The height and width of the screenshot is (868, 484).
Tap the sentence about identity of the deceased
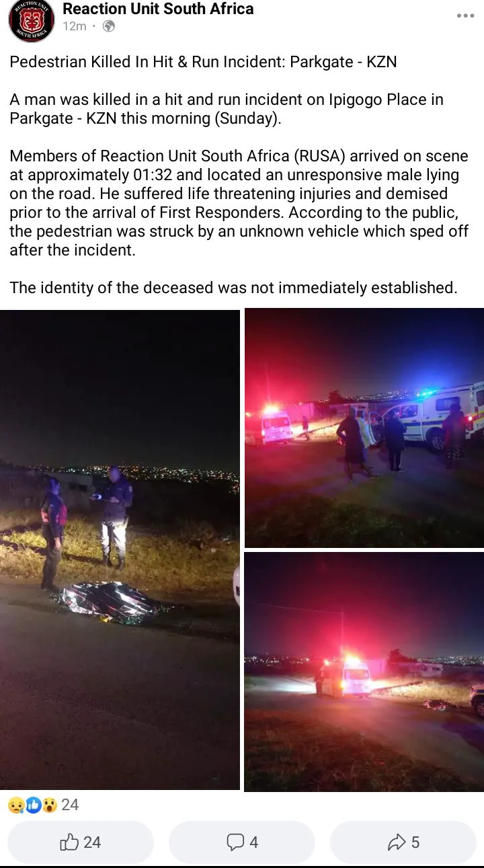[233, 288]
